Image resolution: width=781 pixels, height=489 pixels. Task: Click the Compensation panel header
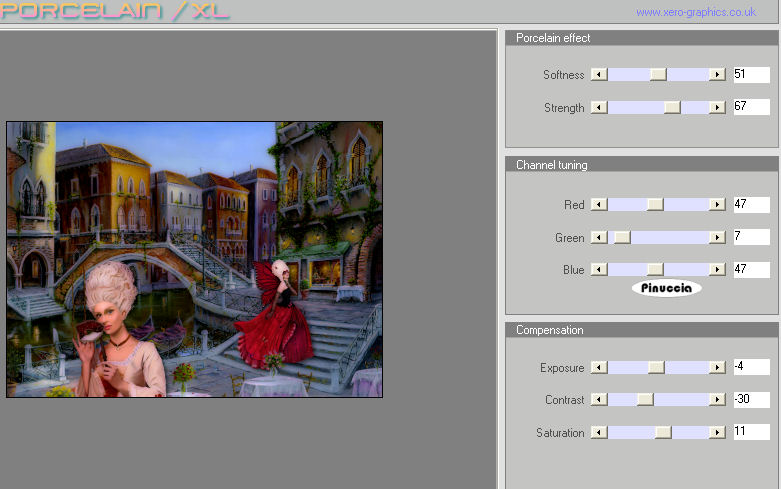point(642,330)
